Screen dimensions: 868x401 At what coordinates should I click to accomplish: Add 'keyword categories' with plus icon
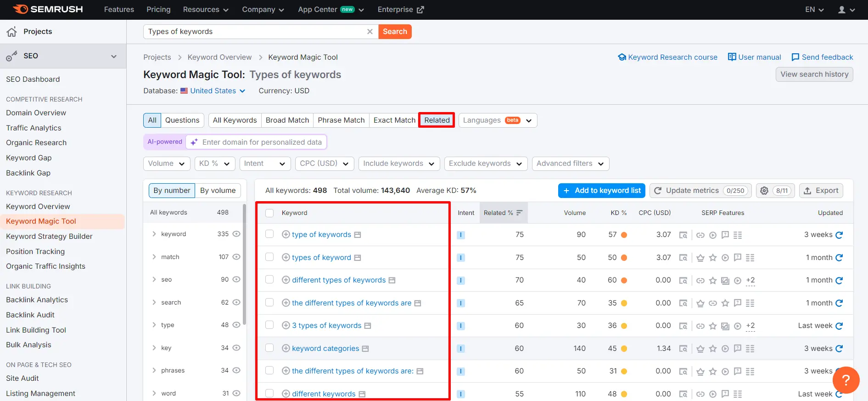(x=286, y=349)
